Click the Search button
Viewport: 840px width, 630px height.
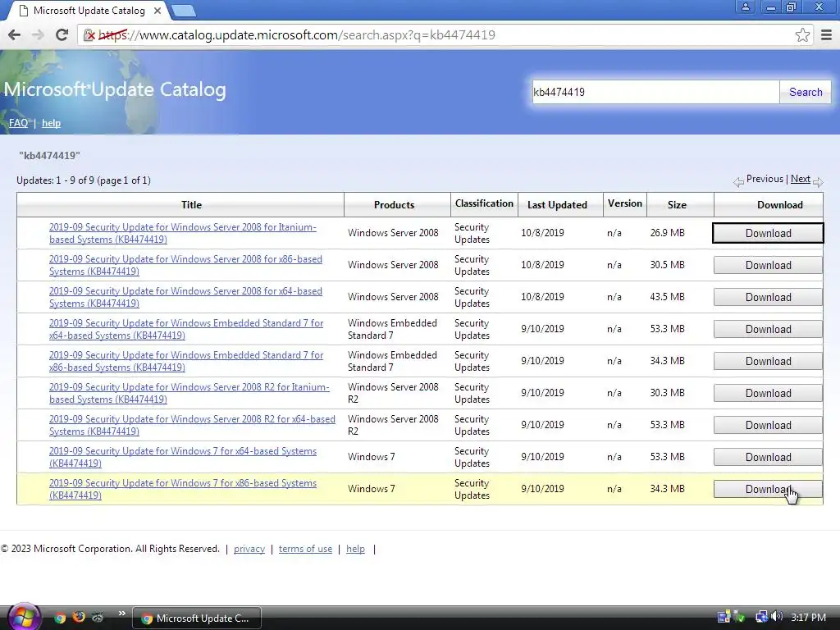[806, 92]
